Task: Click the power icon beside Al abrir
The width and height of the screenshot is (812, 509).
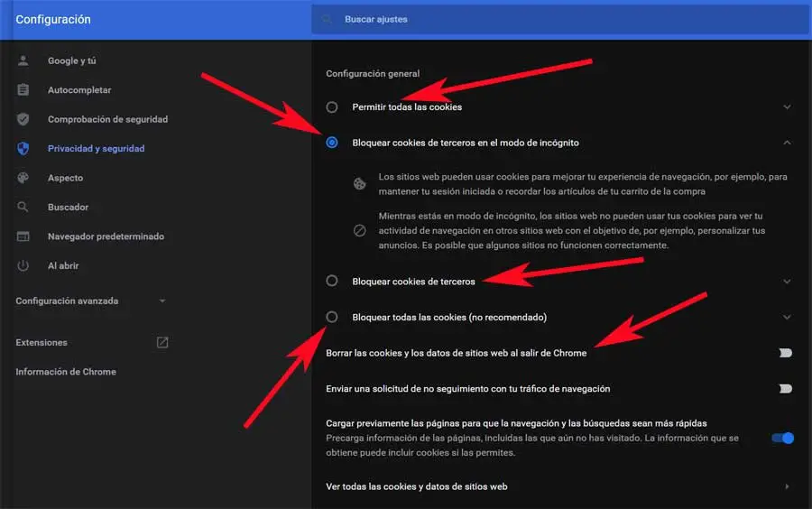Action: click(x=23, y=265)
